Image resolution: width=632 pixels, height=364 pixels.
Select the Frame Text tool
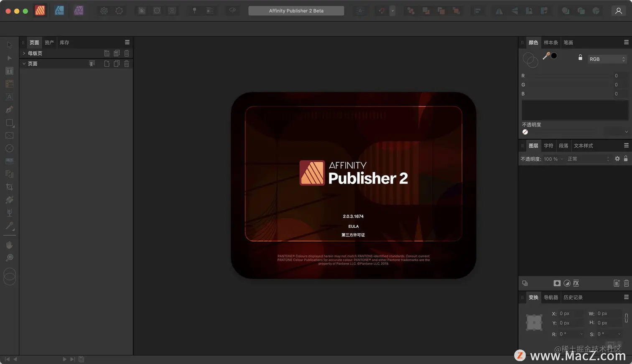(x=10, y=71)
